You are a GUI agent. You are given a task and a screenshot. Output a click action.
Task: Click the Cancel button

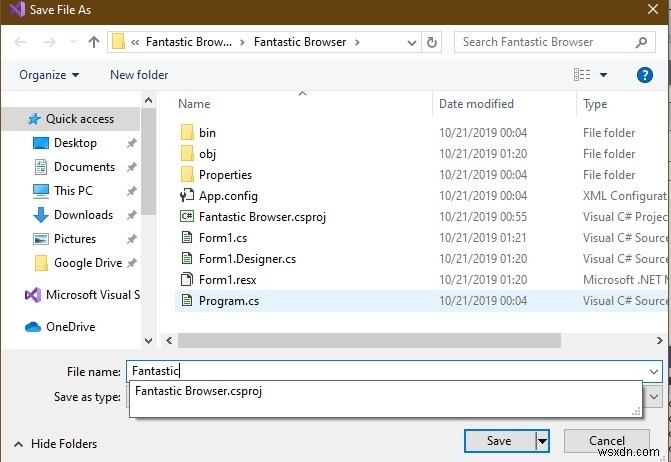point(607,441)
